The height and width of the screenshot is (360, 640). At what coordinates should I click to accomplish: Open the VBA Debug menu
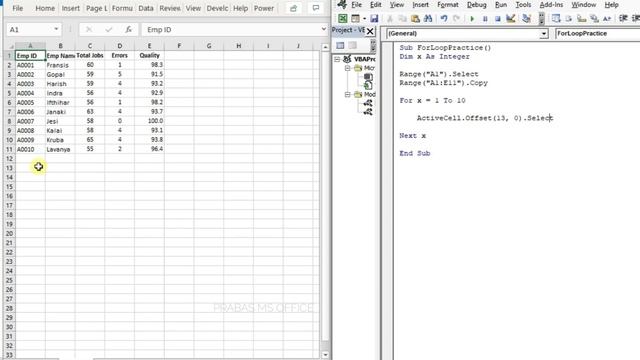pyautogui.click(x=476, y=5)
